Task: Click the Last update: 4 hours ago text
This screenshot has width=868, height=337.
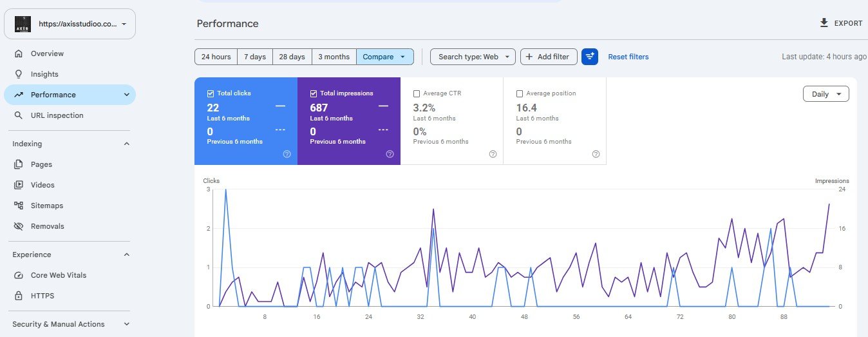Action: tap(824, 57)
